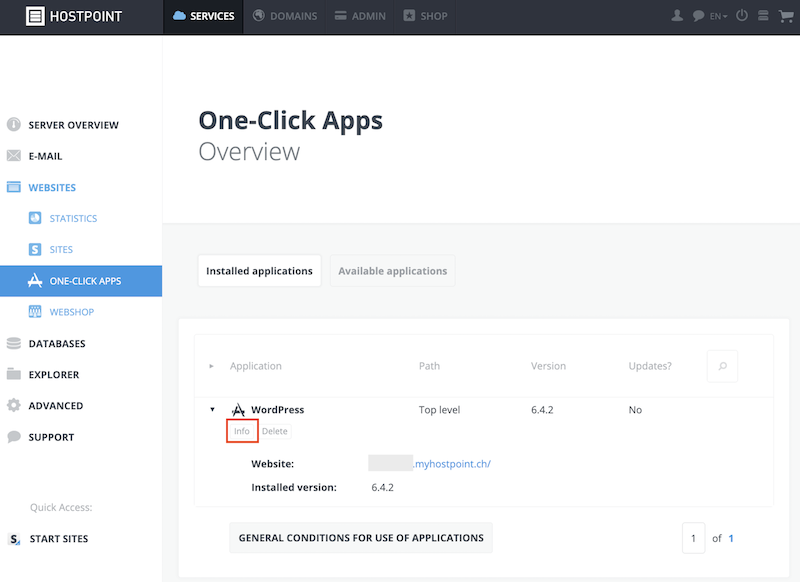Open the server stack icon in header
This screenshot has width=800, height=582.
pos(763,16)
